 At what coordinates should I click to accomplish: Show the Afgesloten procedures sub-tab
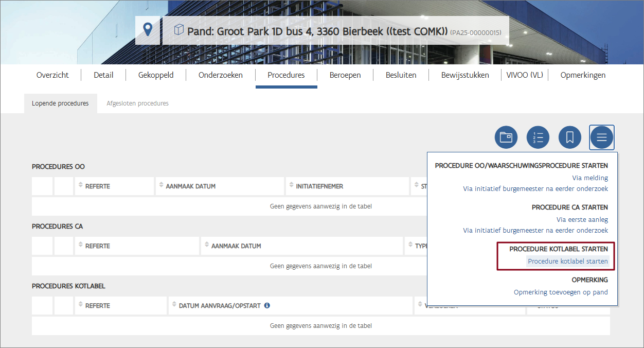click(137, 103)
